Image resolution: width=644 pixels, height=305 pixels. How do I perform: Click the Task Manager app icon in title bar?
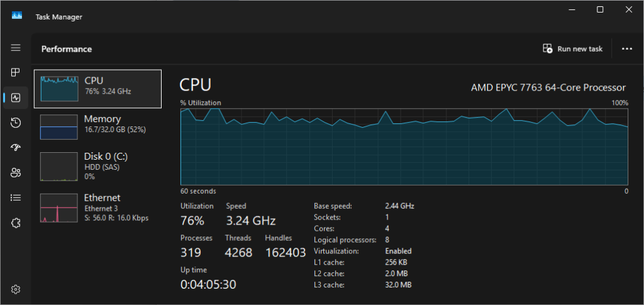17,16
